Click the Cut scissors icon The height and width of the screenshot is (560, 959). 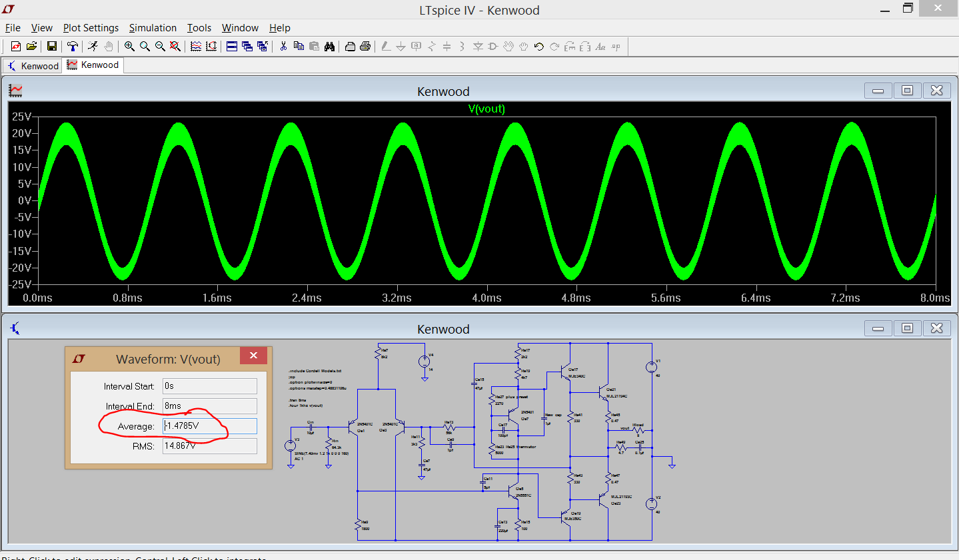click(x=283, y=46)
